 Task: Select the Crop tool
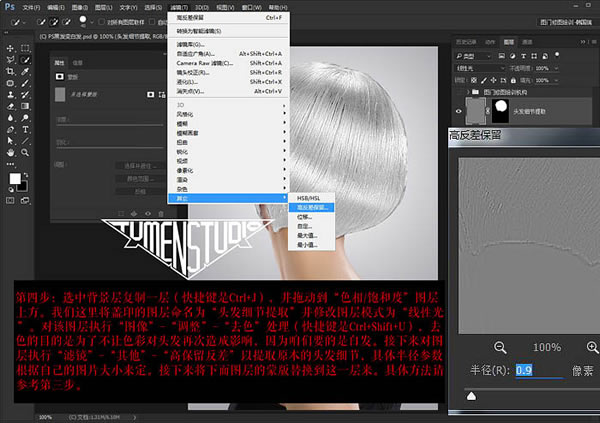click(x=10, y=71)
